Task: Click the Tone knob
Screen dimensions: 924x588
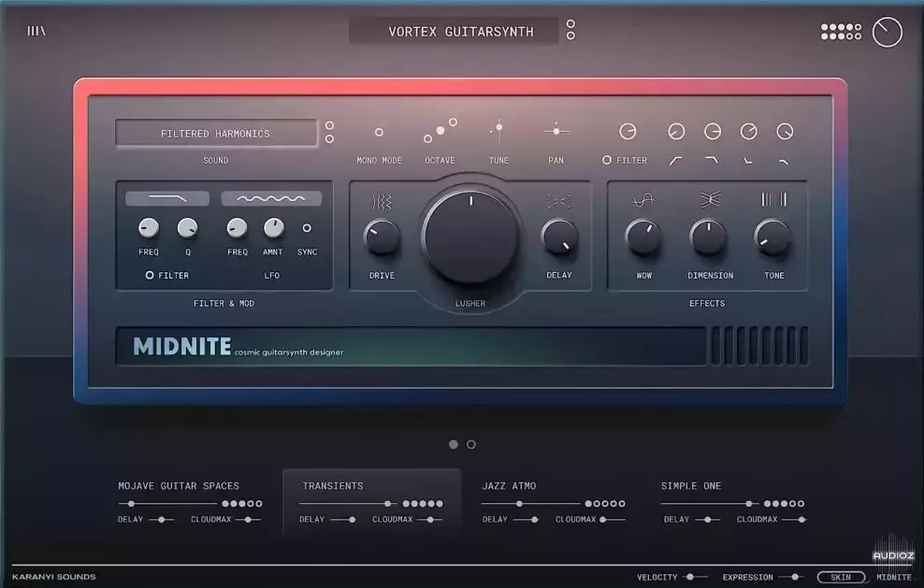Action: click(x=773, y=237)
